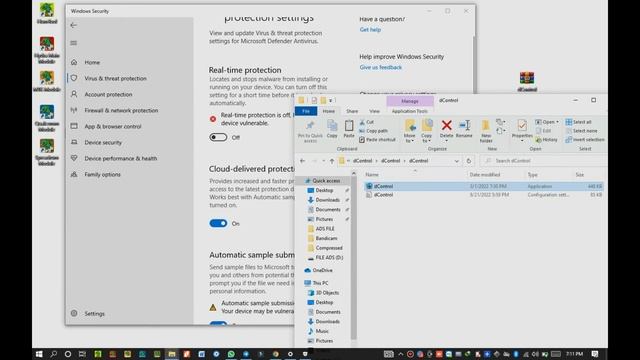
Task: Click the red Delete icon
Action: coord(447,126)
